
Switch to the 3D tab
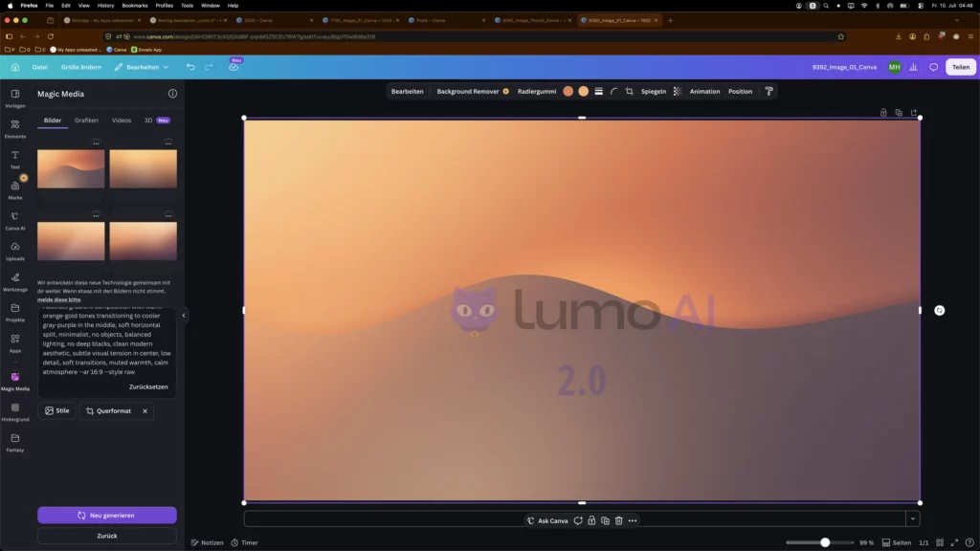tap(156, 120)
